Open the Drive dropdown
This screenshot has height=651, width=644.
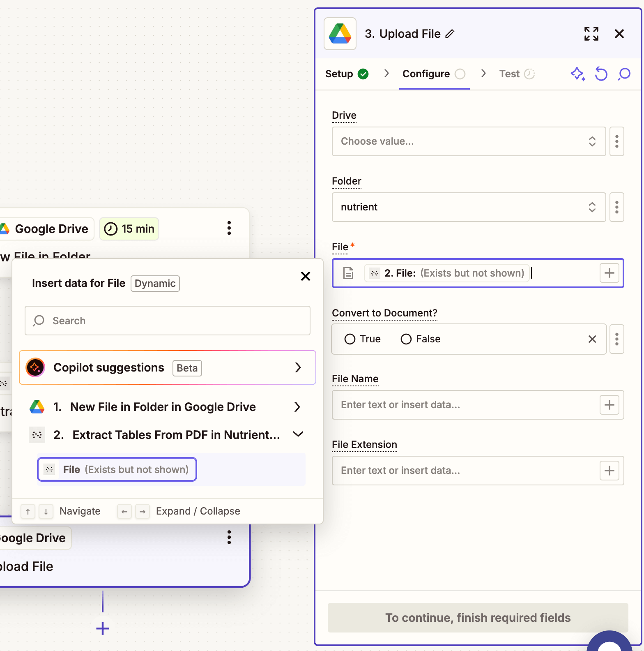pyautogui.click(x=468, y=141)
